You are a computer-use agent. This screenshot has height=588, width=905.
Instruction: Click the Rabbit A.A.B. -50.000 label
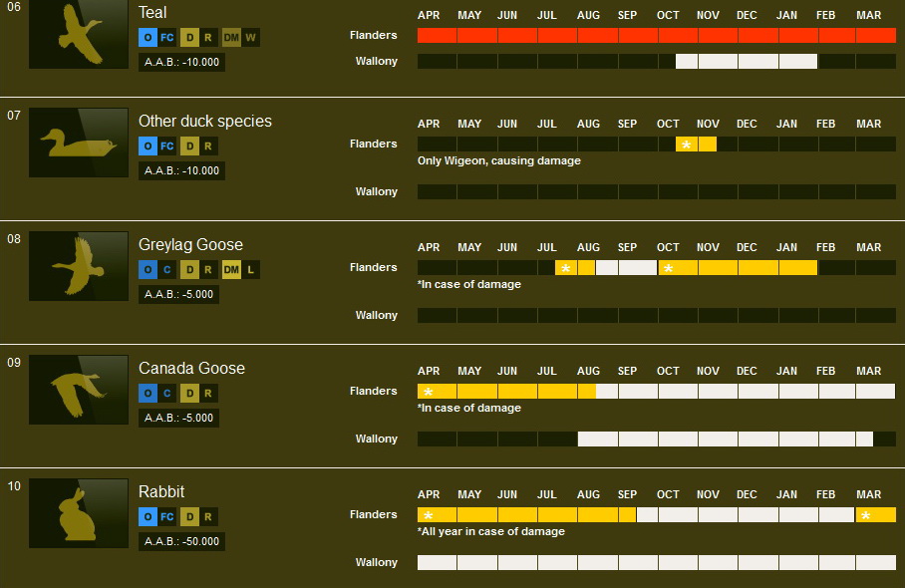[x=181, y=541]
